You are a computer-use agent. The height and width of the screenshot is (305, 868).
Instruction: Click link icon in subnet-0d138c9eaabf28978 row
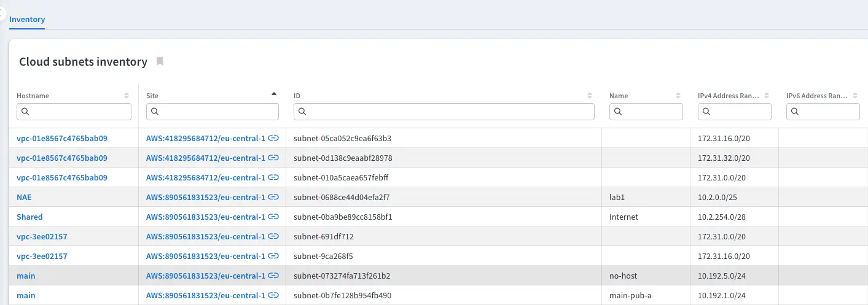click(x=274, y=158)
